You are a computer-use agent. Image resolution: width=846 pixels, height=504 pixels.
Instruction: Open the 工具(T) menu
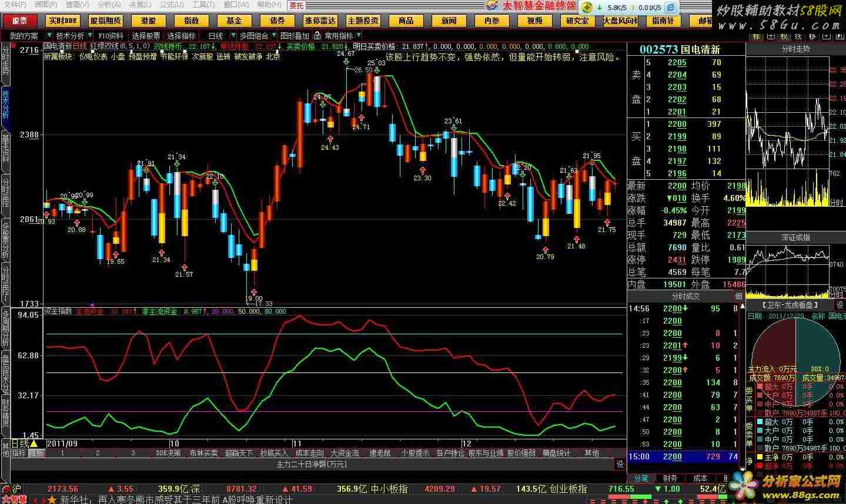click(203, 5)
